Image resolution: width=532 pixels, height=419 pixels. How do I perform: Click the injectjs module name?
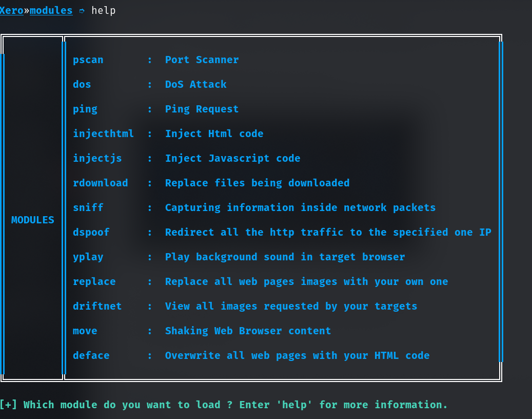[x=97, y=159]
